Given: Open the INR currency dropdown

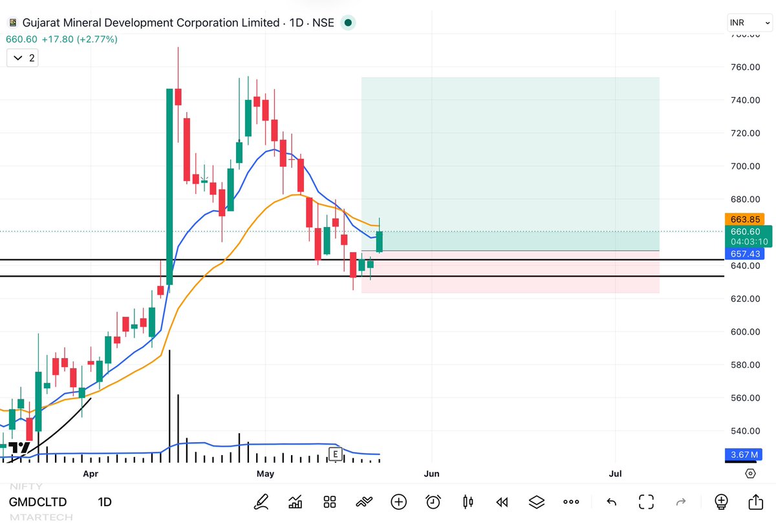Looking at the screenshot, I should point(749,23).
